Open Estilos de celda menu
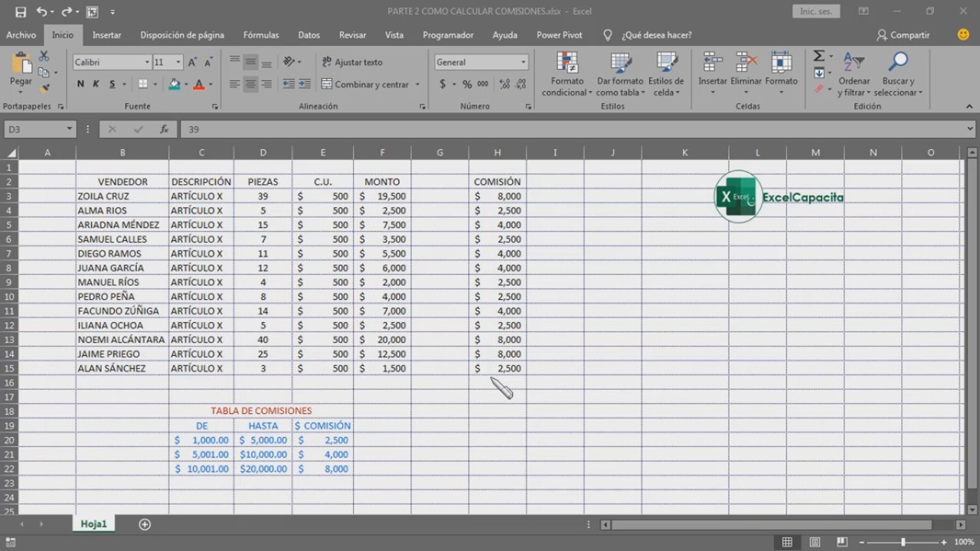The image size is (980, 551). click(666, 74)
